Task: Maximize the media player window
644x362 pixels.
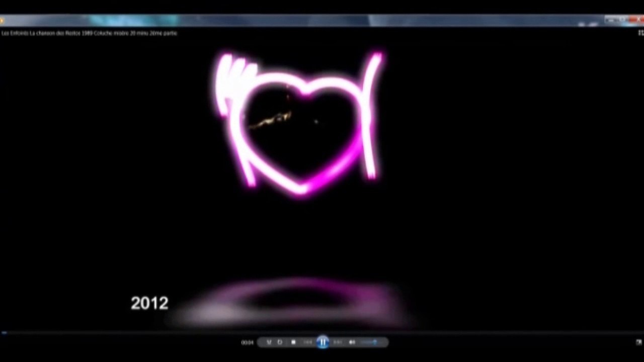Action: [623, 20]
